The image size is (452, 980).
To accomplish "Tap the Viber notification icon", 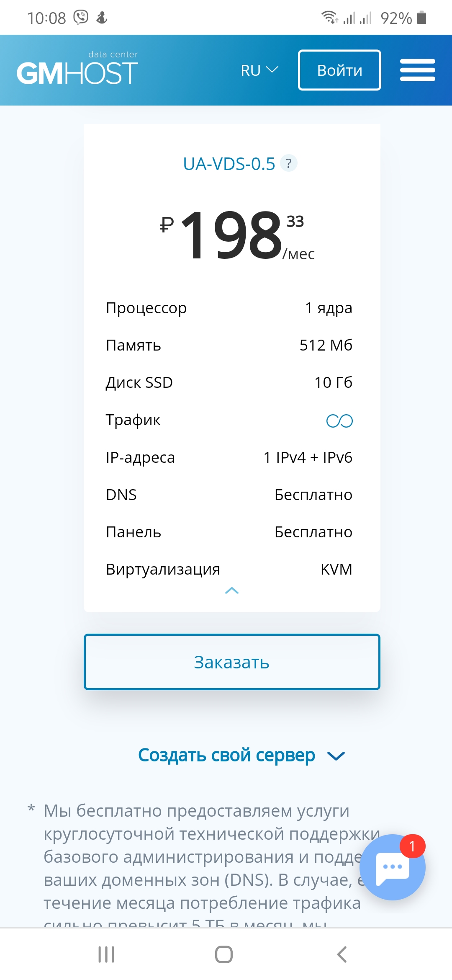I will [x=81, y=18].
